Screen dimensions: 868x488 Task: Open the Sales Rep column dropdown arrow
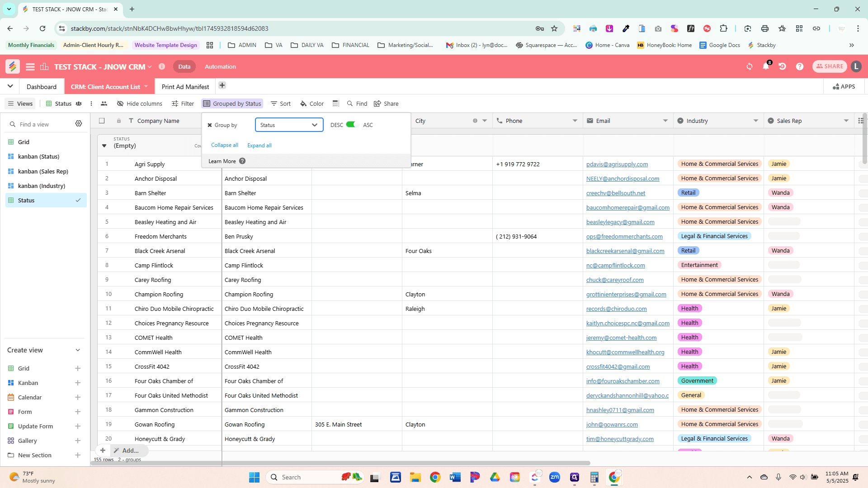pos(846,121)
